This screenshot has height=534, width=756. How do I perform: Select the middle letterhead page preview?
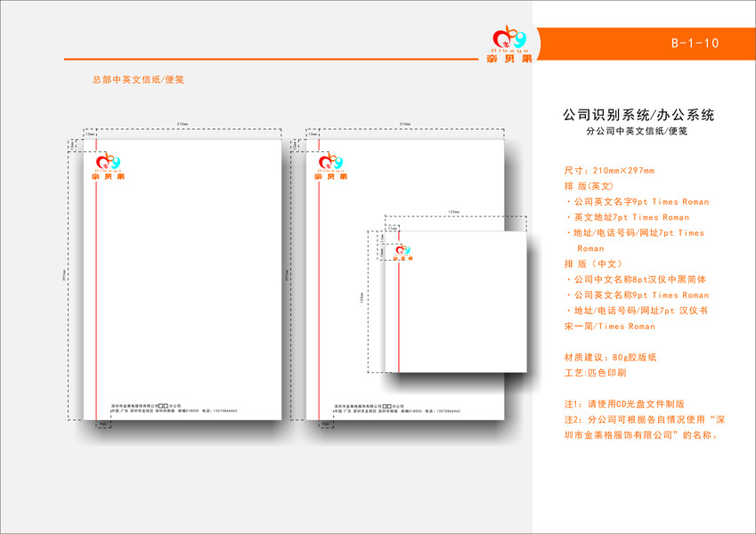405,279
